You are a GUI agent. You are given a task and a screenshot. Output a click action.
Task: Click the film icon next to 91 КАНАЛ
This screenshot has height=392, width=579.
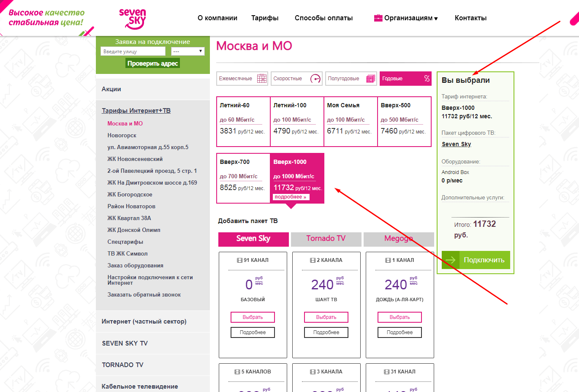[240, 260]
